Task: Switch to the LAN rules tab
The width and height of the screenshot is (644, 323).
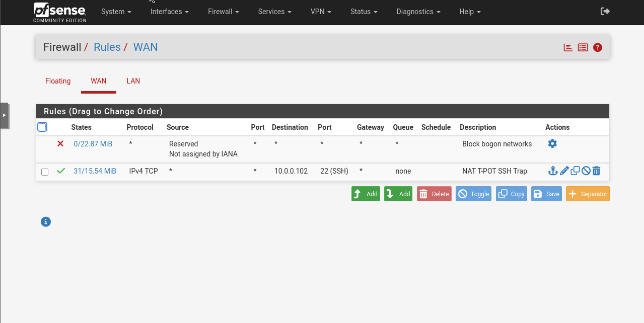Action: (x=133, y=81)
